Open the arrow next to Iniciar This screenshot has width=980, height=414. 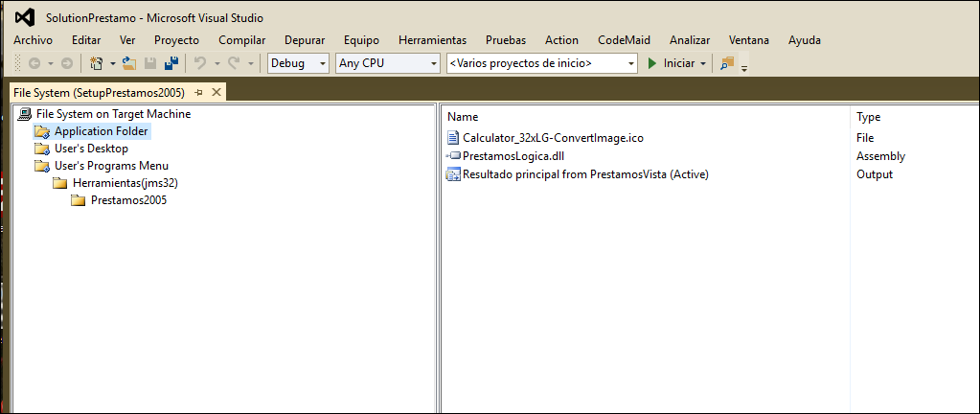point(703,64)
